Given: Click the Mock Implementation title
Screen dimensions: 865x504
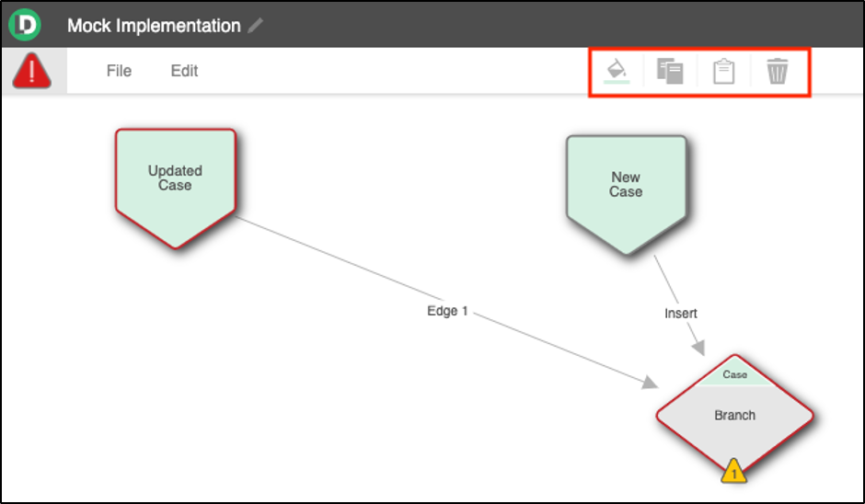Looking at the screenshot, I should pyautogui.click(x=154, y=26).
